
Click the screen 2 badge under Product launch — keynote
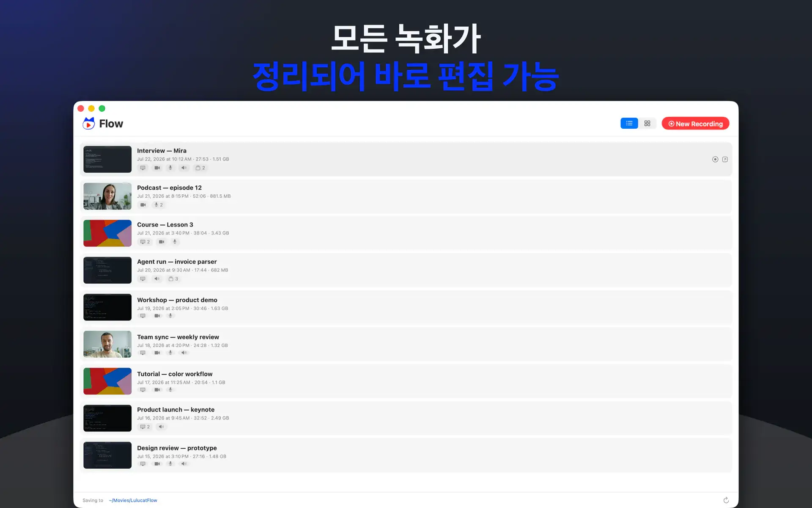tap(145, 427)
